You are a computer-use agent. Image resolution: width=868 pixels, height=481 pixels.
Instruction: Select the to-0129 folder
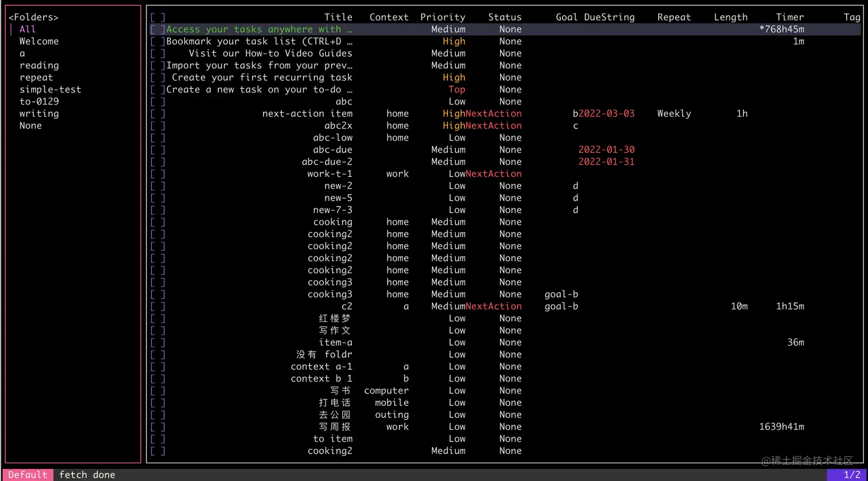[x=39, y=102]
